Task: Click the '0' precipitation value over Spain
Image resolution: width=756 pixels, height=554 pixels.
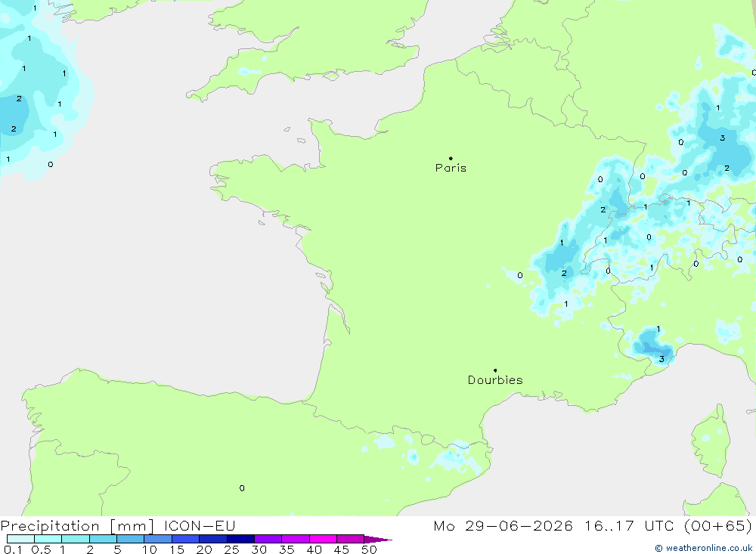Action: [x=242, y=488]
